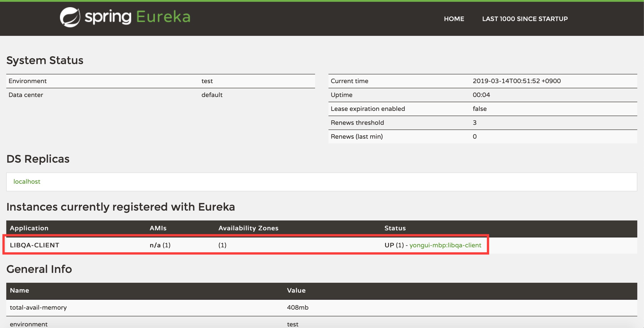Screen dimensions: 644x328
Task: Click the System Status heading
Action: pyautogui.click(x=45, y=60)
